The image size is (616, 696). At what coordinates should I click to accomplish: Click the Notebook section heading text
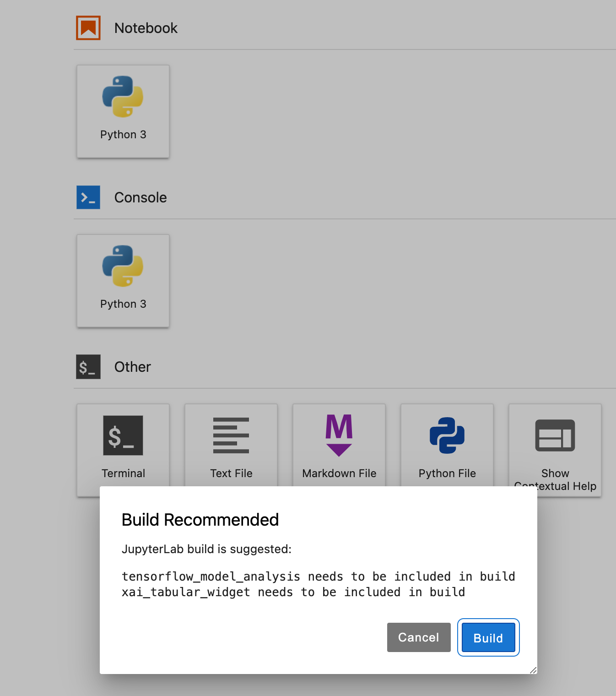coord(146,28)
